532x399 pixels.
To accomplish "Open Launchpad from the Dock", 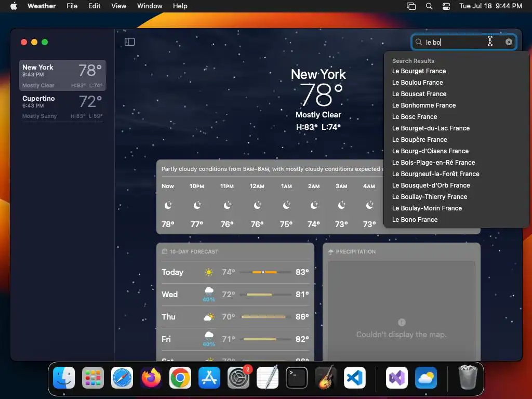I will (x=93, y=378).
